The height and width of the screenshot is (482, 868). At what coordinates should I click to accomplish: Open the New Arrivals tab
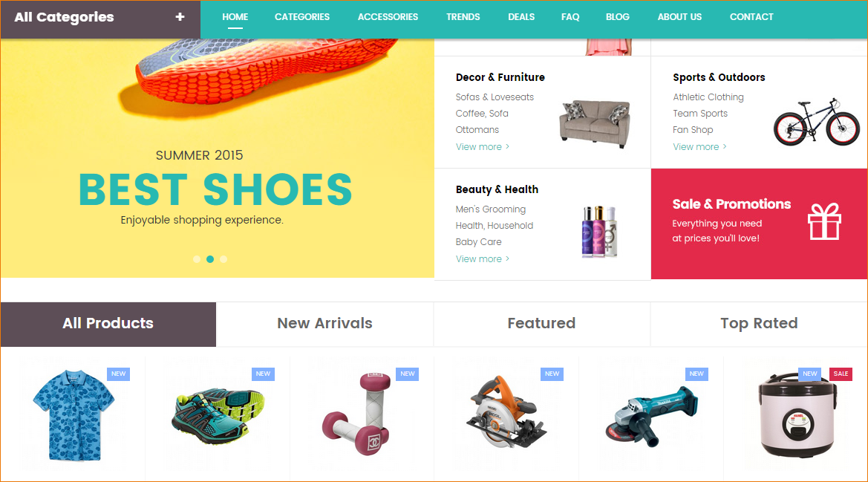325,324
